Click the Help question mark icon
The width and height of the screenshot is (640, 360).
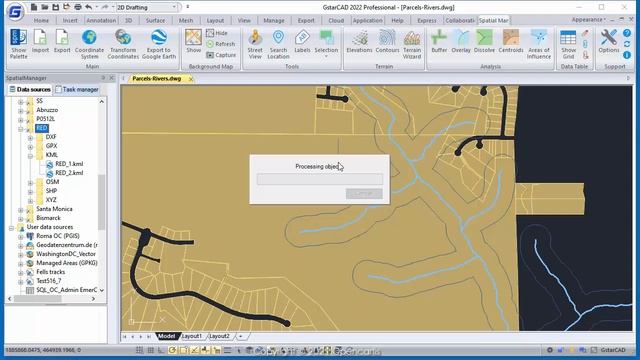pyautogui.click(x=627, y=33)
